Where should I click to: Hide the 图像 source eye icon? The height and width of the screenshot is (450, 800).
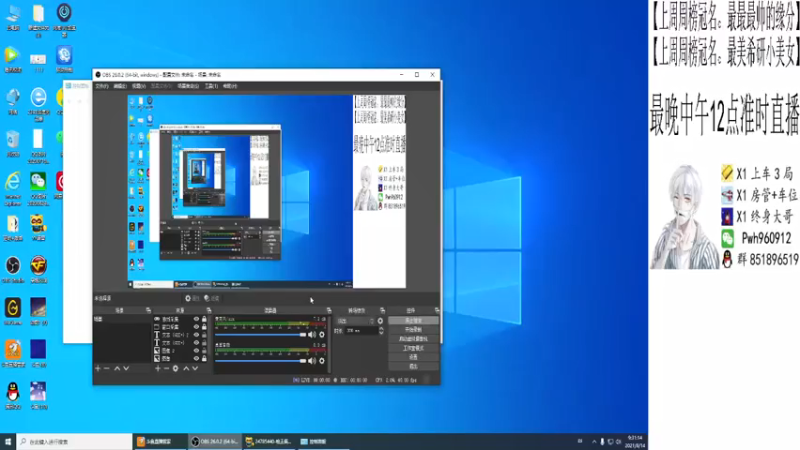click(196, 359)
